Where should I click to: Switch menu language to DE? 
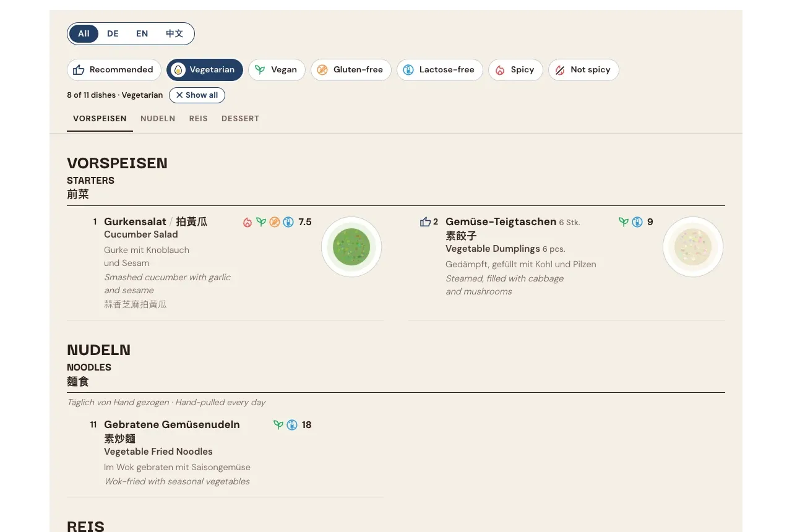point(113,34)
